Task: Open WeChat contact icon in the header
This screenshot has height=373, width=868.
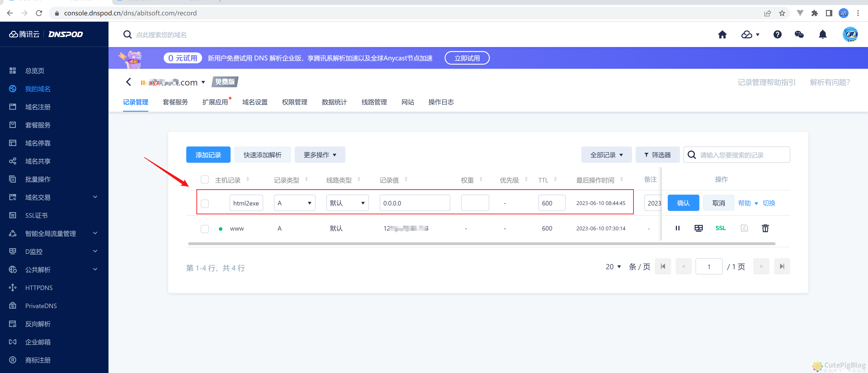Action: 799,34
